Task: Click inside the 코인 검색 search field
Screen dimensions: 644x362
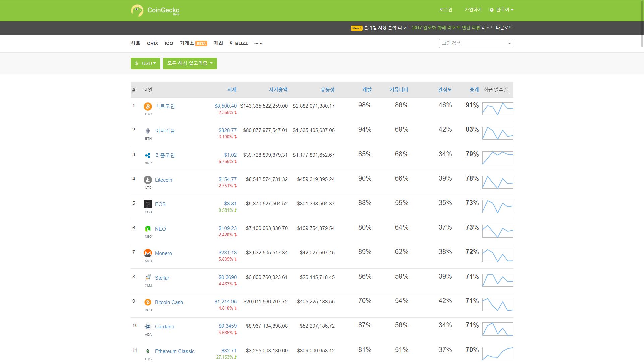Action: coord(476,43)
